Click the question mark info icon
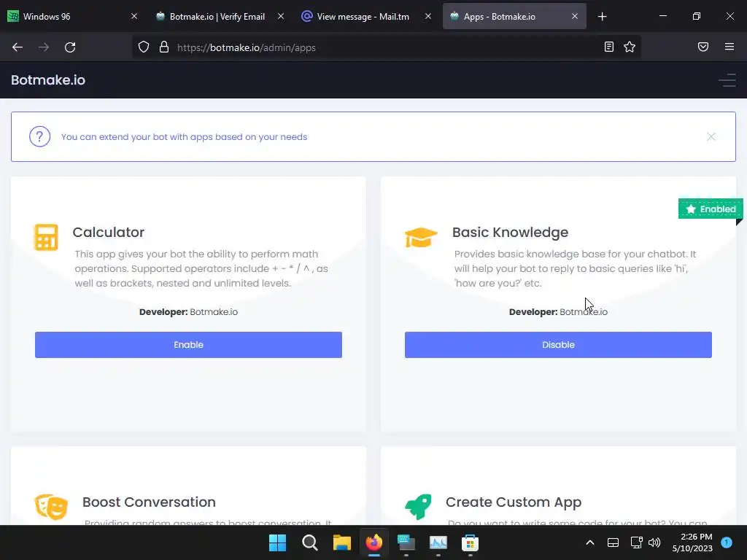747x560 pixels. pos(40,136)
